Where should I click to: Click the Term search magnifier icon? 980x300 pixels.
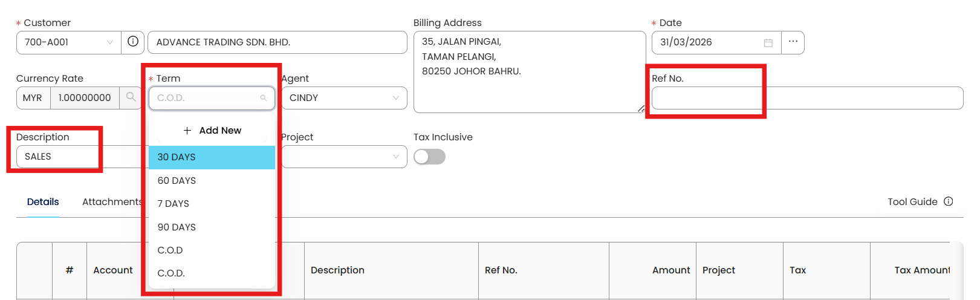coord(263,98)
